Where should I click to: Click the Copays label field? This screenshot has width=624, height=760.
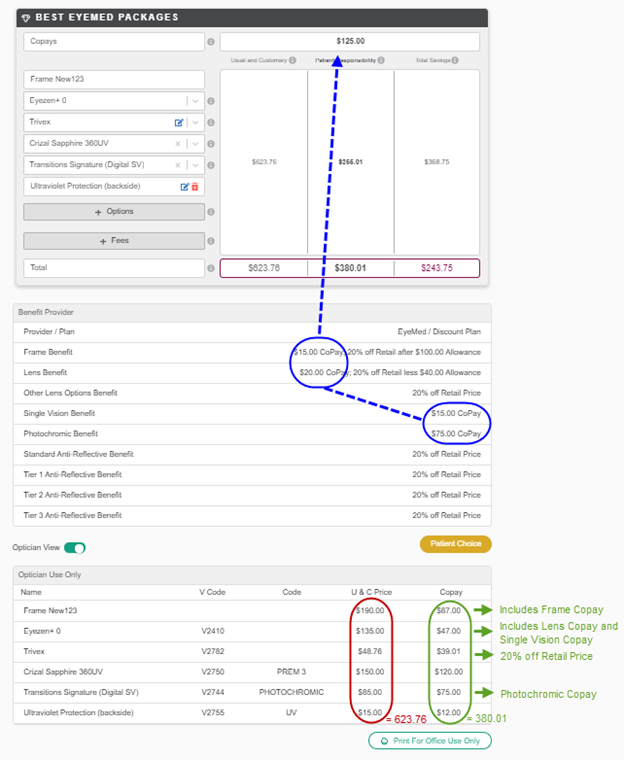point(114,42)
